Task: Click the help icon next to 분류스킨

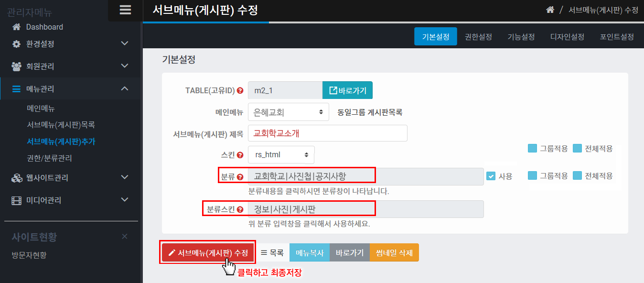Action: [240, 209]
